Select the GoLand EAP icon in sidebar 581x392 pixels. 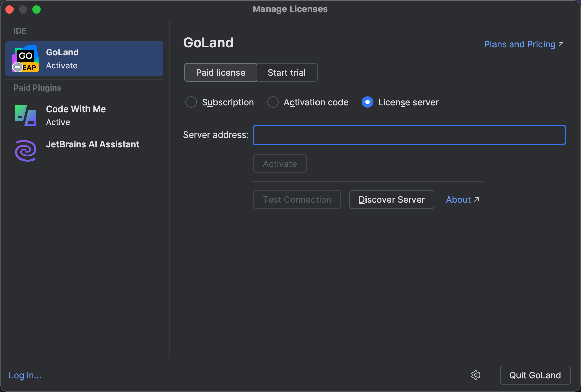pyautogui.click(x=25, y=59)
